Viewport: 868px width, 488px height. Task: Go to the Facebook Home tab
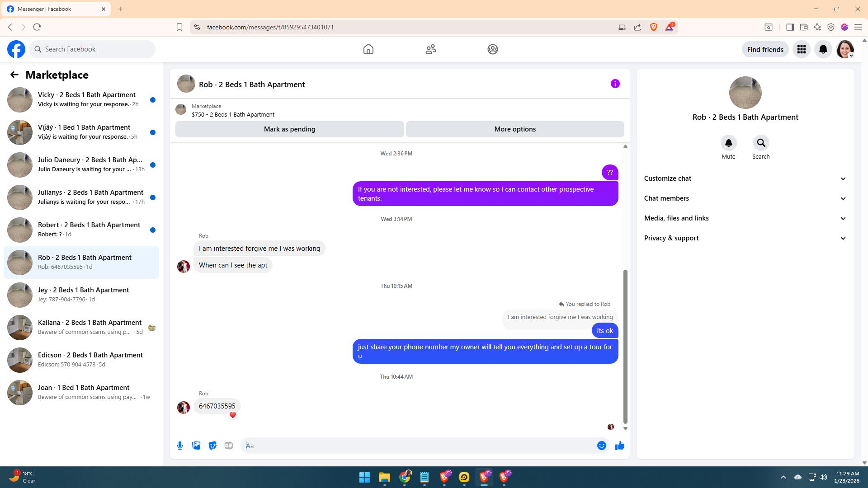(368, 49)
